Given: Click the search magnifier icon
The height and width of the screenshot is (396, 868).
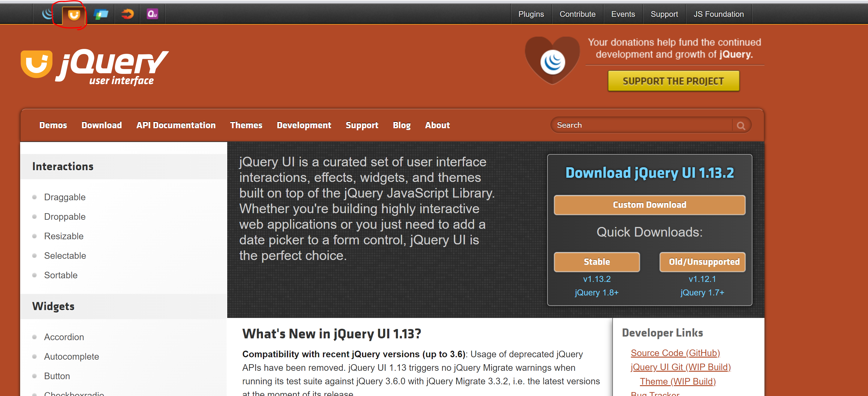Looking at the screenshot, I should tap(741, 126).
